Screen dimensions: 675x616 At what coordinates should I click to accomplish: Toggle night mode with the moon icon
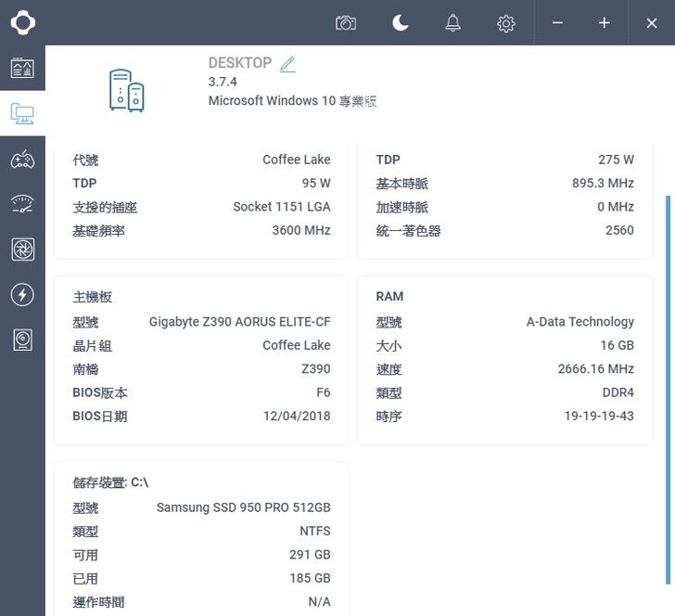tap(400, 23)
